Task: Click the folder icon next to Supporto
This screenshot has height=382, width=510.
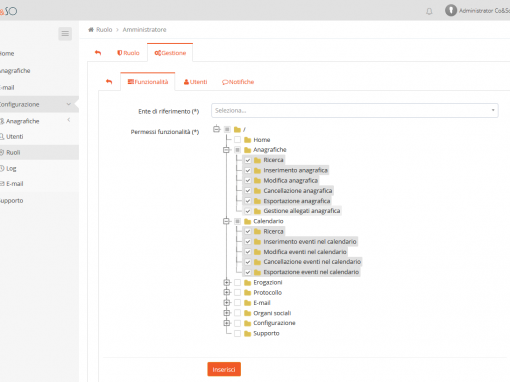Action: (x=247, y=334)
